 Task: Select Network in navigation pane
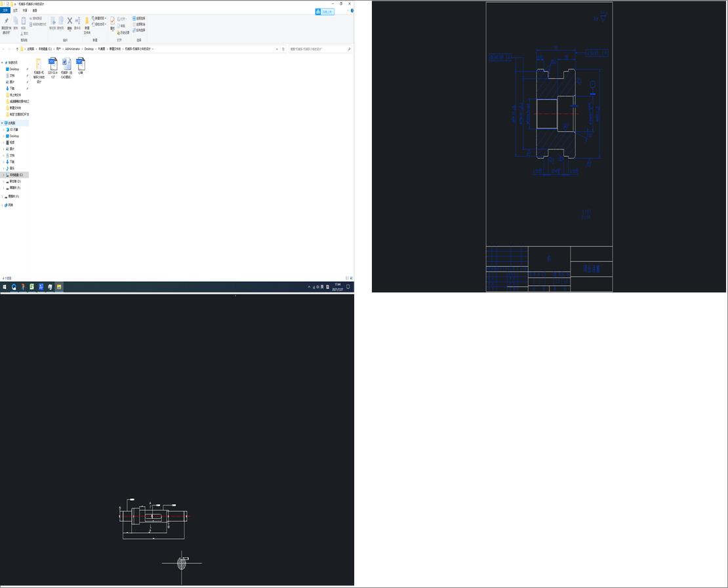click(x=9, y=205)
